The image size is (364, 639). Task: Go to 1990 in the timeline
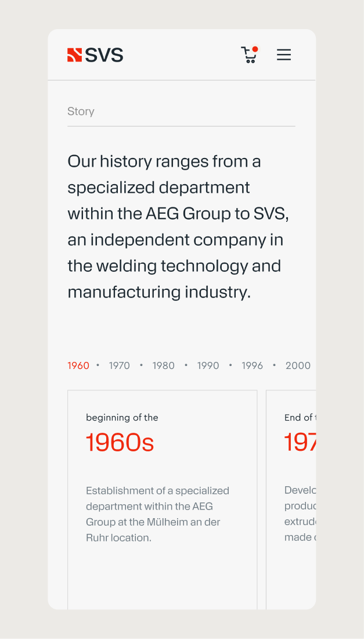[x=208, y=365]
